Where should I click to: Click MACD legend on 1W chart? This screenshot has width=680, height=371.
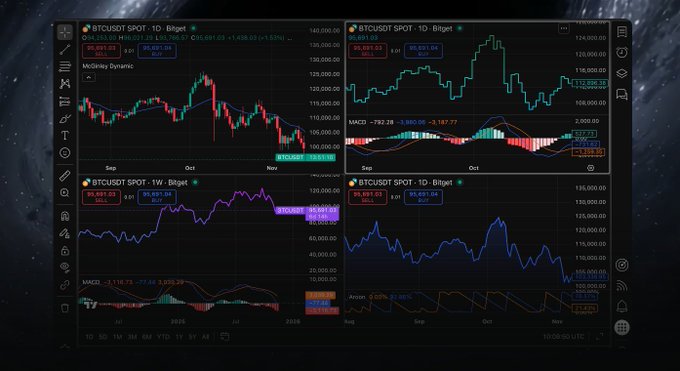point(91,282)
